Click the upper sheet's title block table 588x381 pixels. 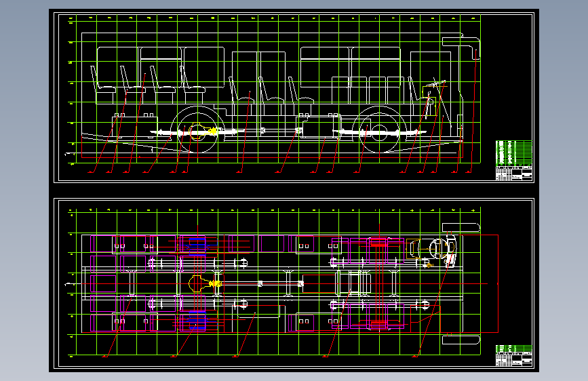coord(514,161)
